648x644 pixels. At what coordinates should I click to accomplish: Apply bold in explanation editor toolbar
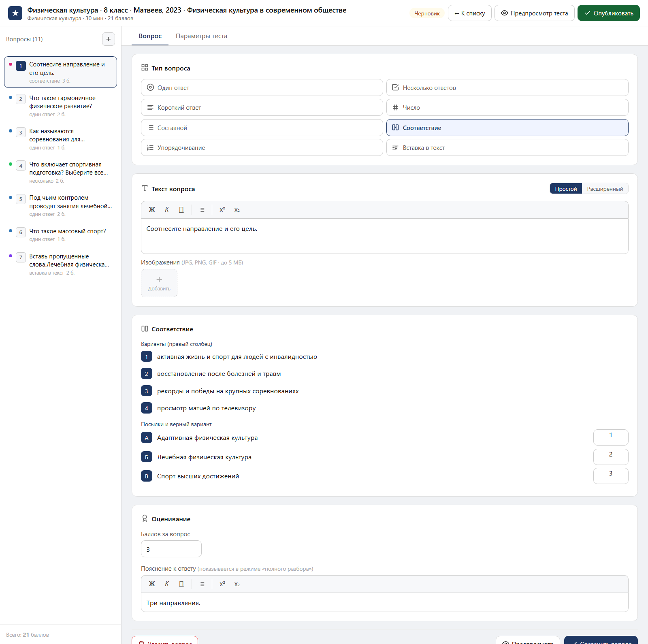click(152, 584)
